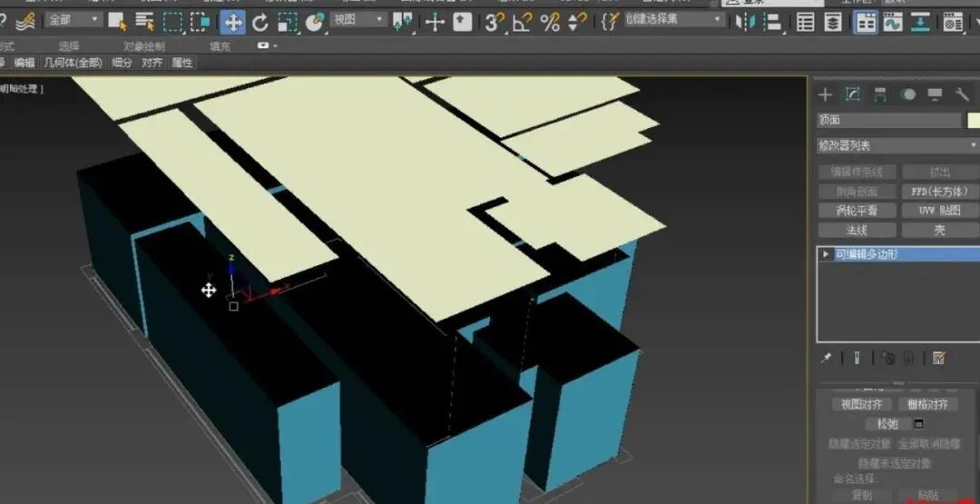Open the object color swatch
The width and height of the screenshot is (980, 504).
[973, 120]
